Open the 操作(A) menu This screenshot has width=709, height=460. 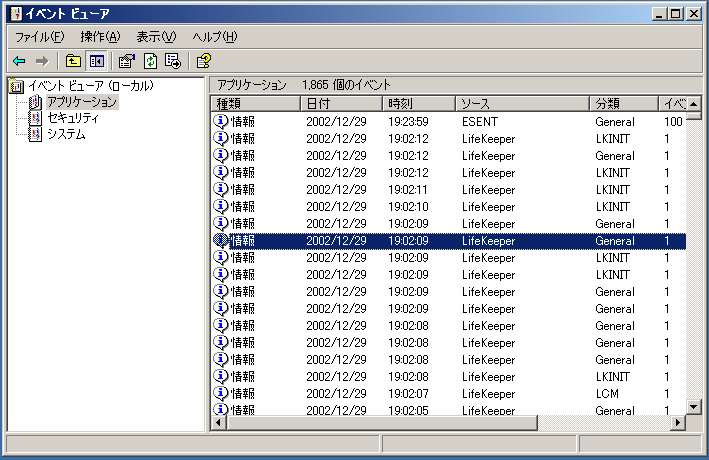pos(100,37)
